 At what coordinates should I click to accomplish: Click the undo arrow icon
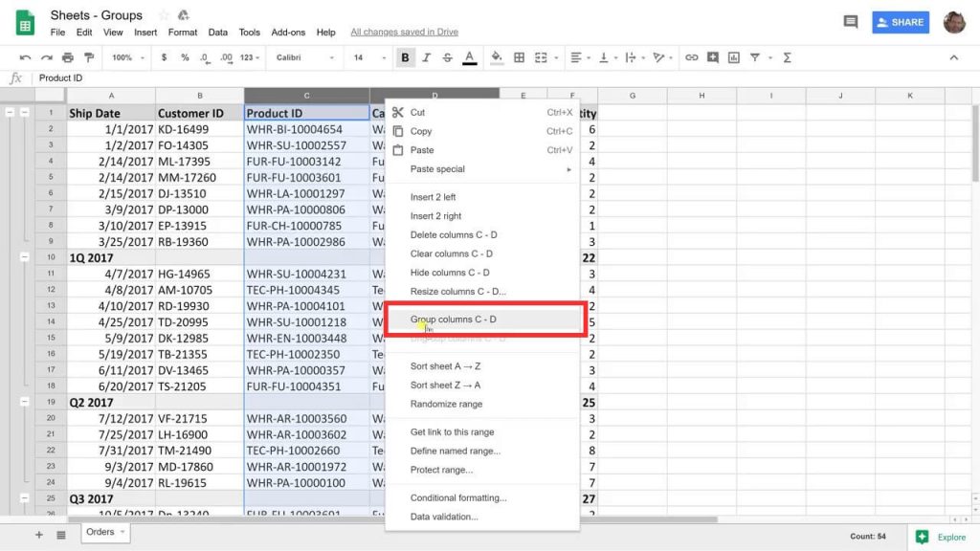point(25,57)
